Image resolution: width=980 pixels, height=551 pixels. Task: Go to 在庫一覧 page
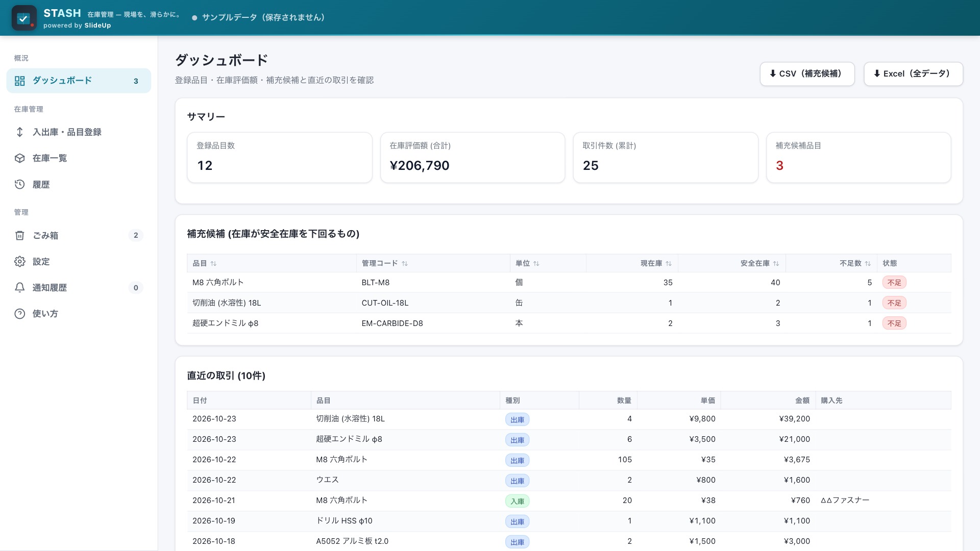(x=79, y=158)
